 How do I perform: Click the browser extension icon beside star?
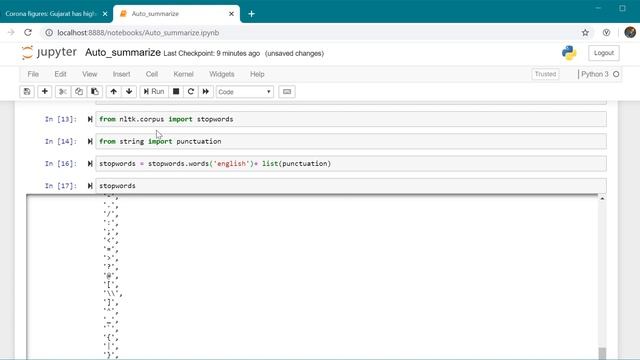pyautogui.click(x=607, y=33)
